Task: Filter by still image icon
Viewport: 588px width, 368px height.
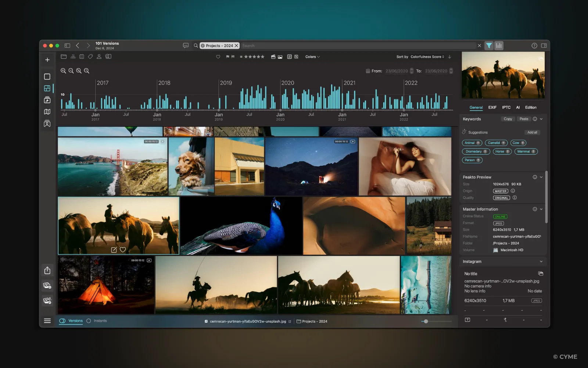Action: 280,57
